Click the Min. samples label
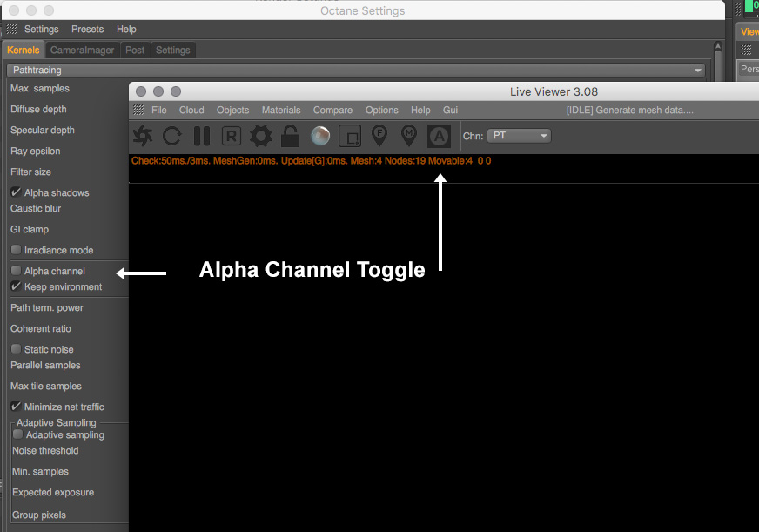 (x=40, y=472)
